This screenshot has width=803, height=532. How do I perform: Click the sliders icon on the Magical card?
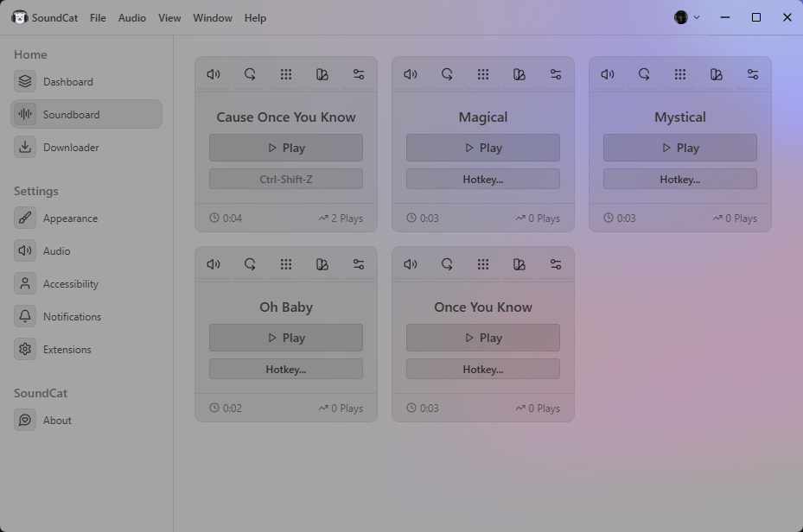[556, 74]
